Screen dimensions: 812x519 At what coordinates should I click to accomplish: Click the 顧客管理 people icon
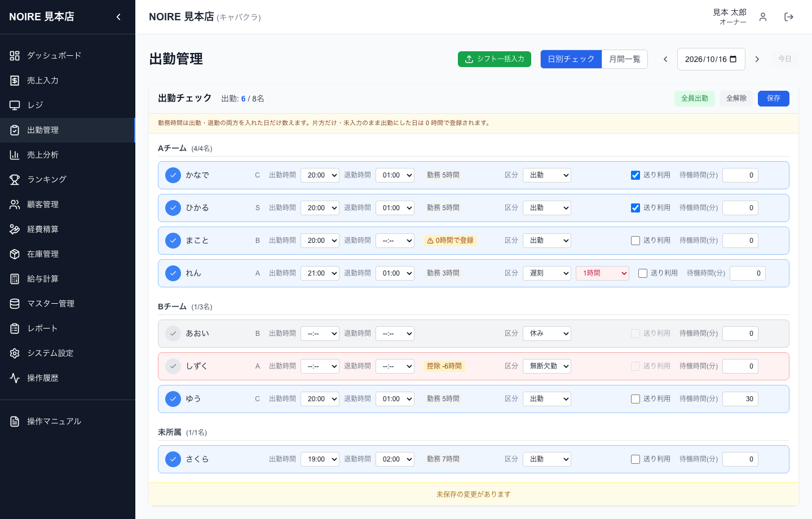(x=15, y=205)
